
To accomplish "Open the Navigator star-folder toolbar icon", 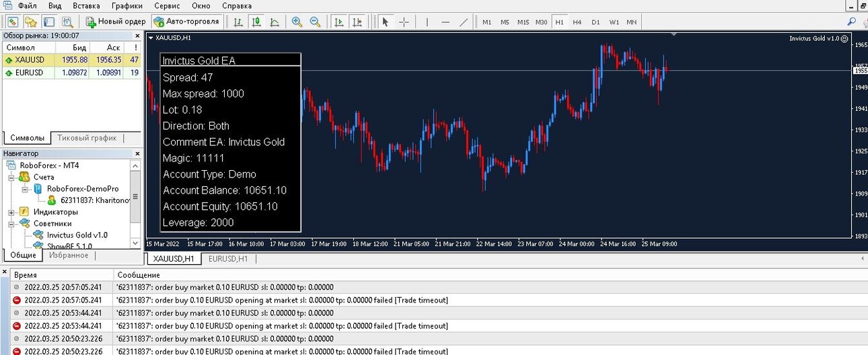I will tap(30, 22).
